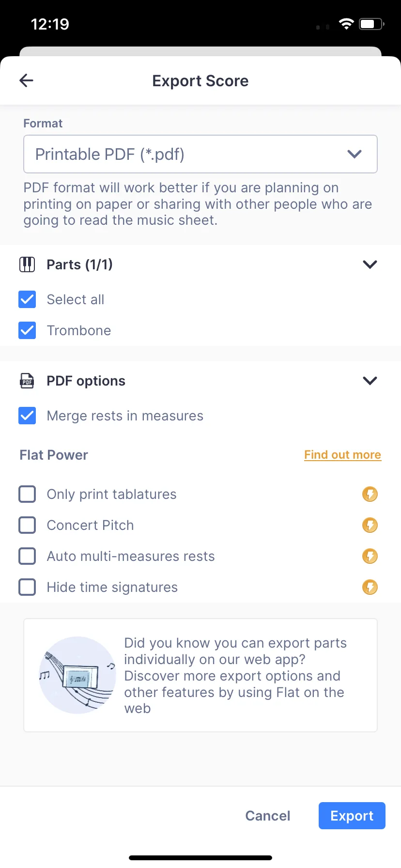Uncheck the Select all checkbox

27,299
